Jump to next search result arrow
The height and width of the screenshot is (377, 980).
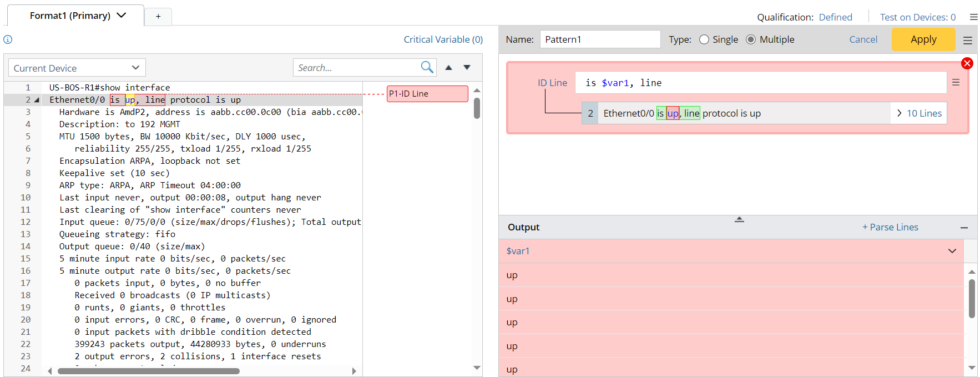pyautogui.click(x=467, y=68)
